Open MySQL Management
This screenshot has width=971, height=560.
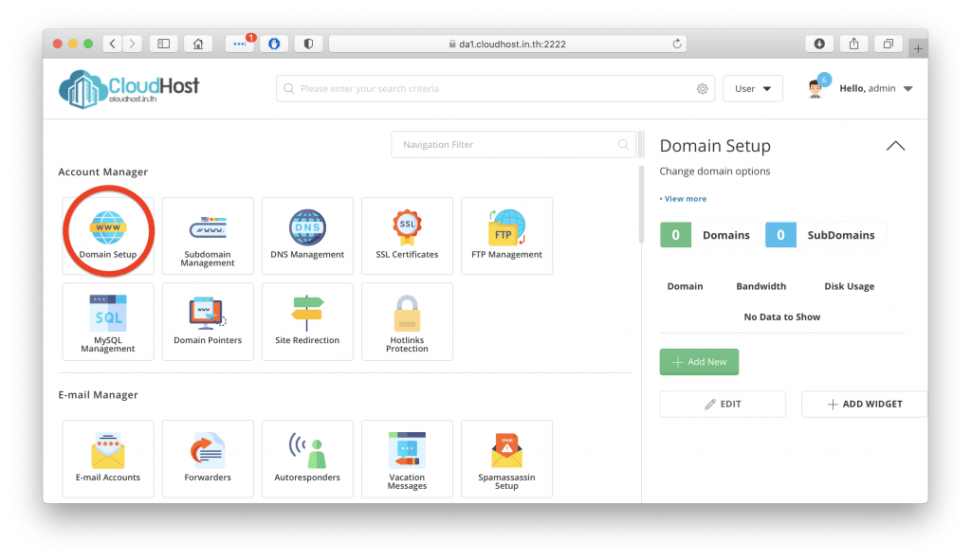(108, 321)
